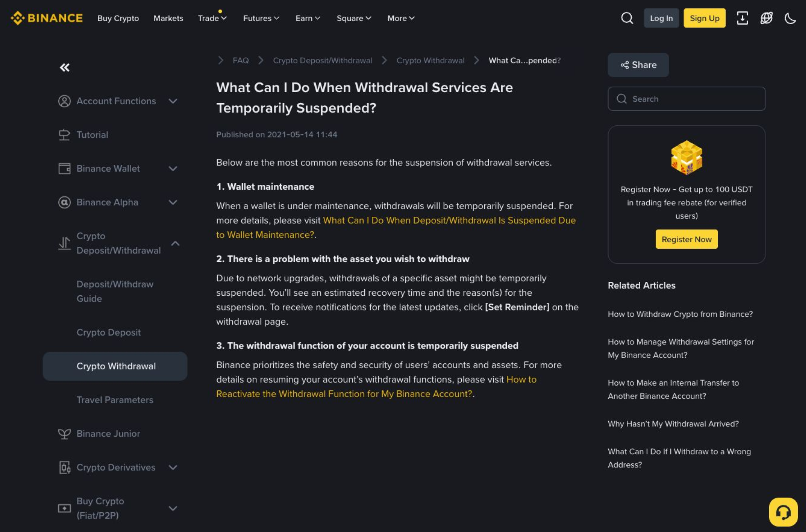Expand the Binance Wallet section
This screenshot has height=532, width=806.
point(173,169)
